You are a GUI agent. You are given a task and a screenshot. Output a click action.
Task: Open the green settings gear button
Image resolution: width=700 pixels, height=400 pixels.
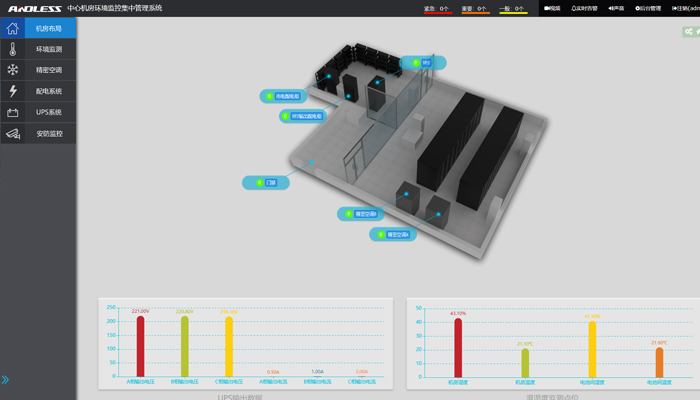pyautogui.click(x=689, y=32)
